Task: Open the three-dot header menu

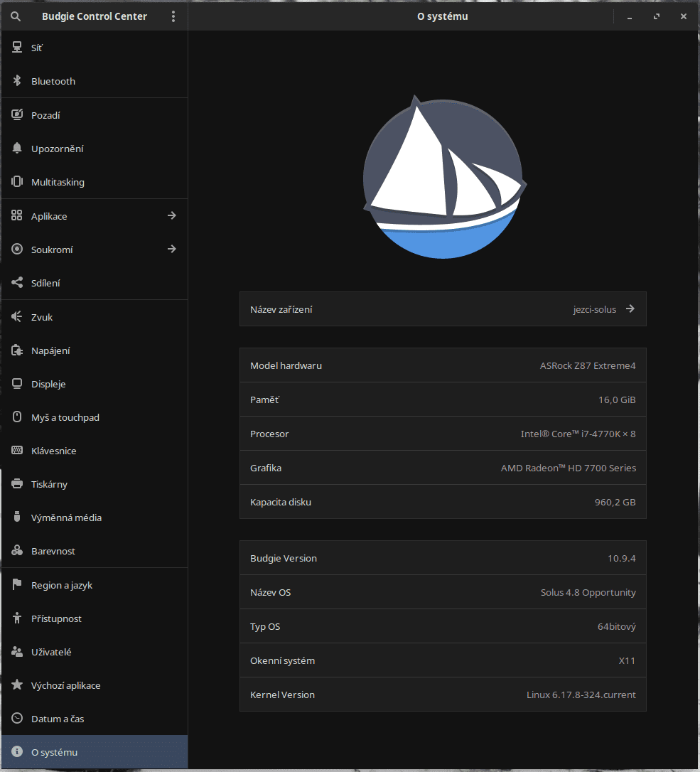Action: pos(173,16)
